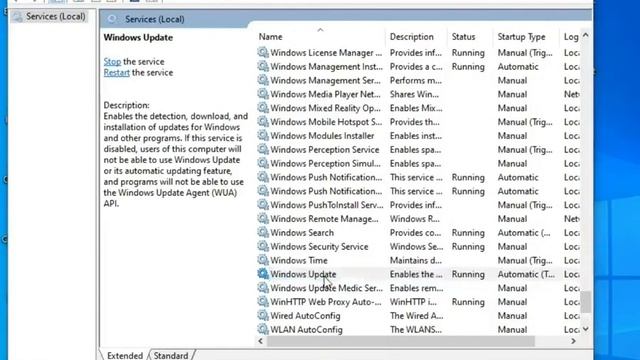Select the Windows Security Service name
This screenshot has width=640, height=360.
point(319,247)
